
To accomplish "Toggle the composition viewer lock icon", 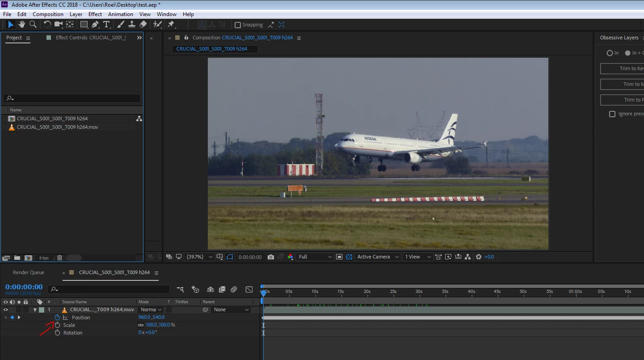I will 186,38.
